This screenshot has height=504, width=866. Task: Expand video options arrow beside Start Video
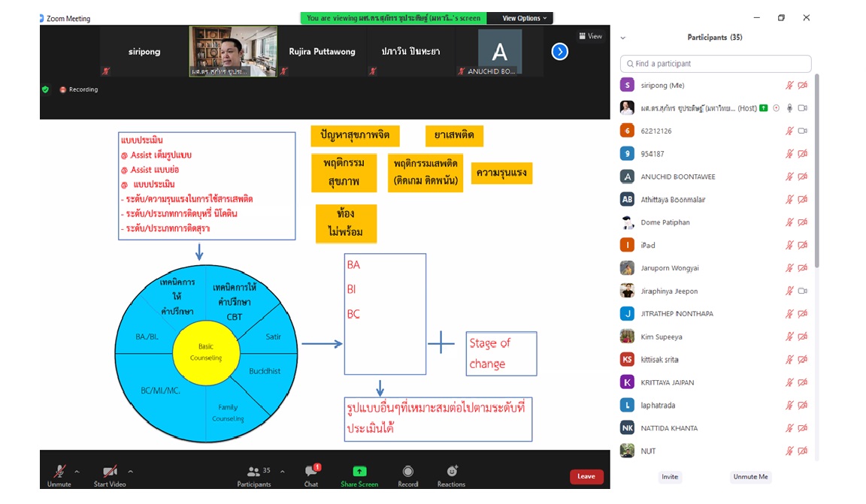pyautogui.click(x=131, y=472)
